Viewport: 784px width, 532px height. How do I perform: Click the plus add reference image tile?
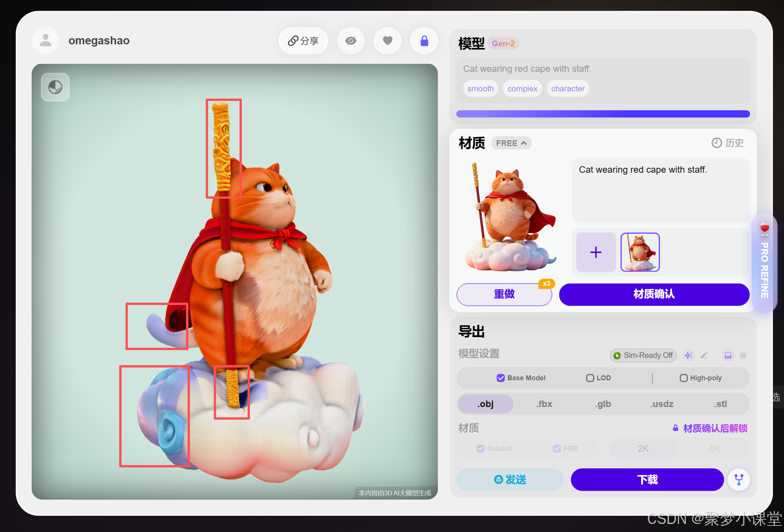pos(596,252)
